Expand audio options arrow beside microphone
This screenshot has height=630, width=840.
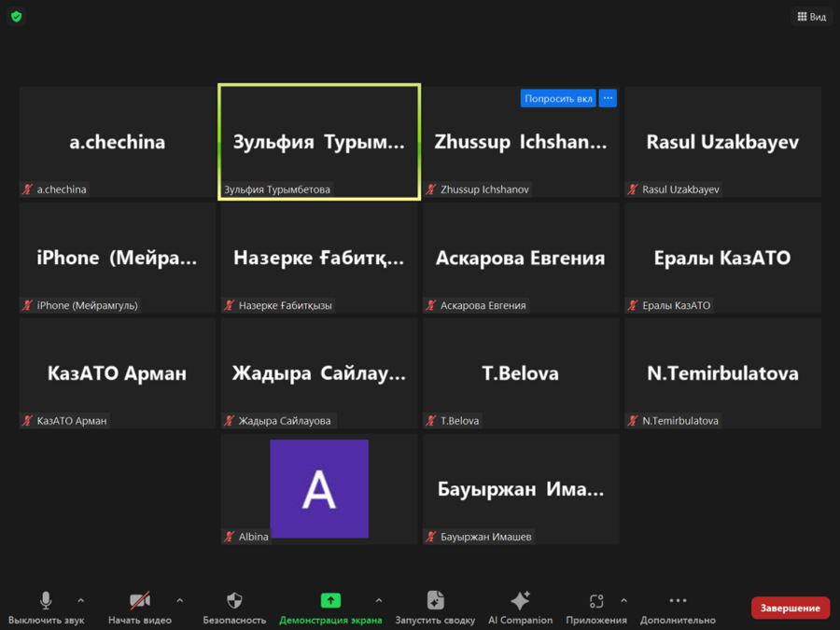81,600
